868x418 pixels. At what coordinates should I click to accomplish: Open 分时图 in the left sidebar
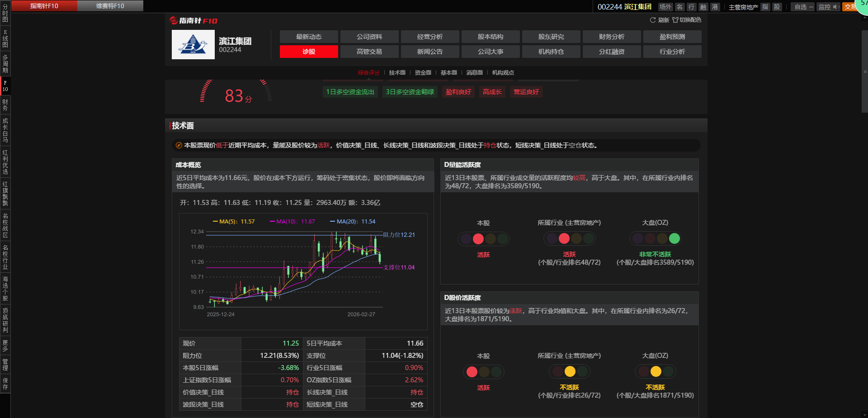5,13
